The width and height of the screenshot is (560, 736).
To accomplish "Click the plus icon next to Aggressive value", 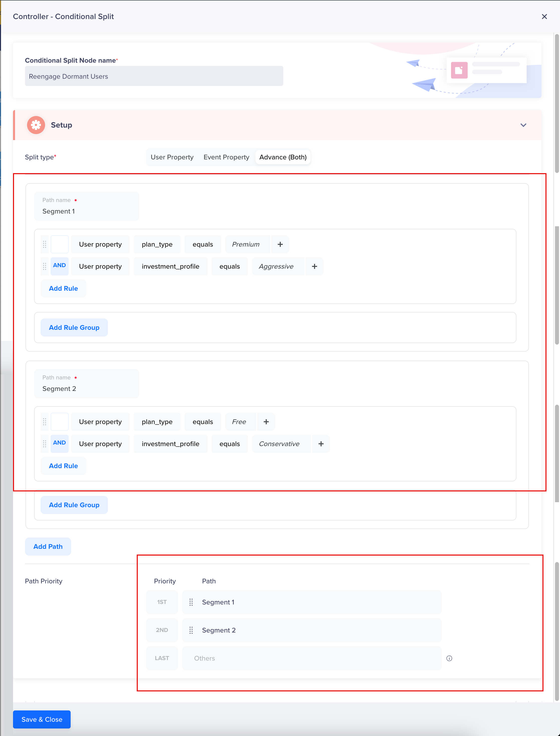I will [x=314, y=266].
